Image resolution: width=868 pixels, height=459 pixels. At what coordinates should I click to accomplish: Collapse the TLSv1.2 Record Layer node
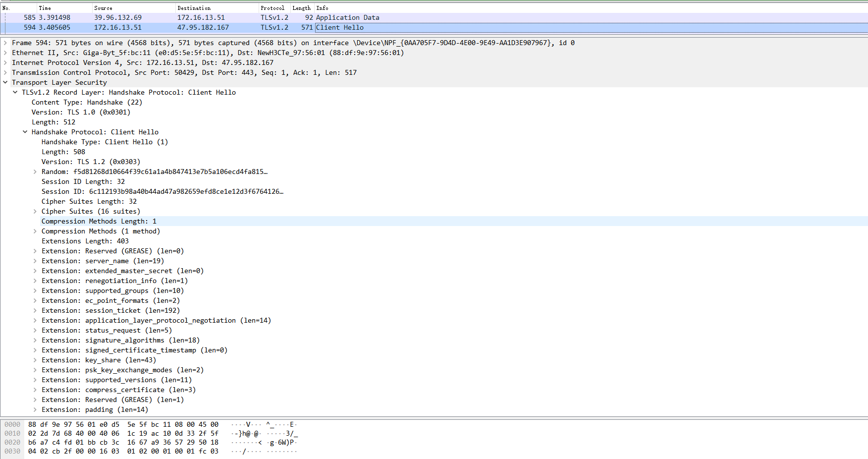pos(15,93)
